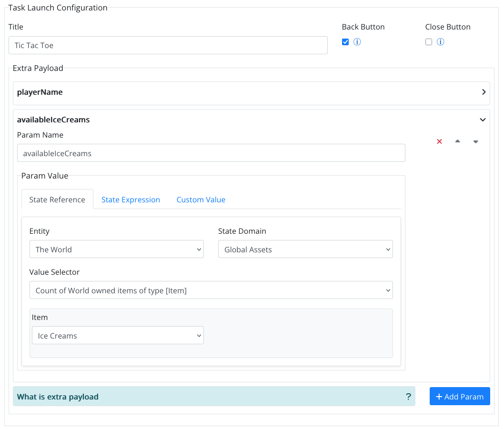Open the Item dropdown showing Ice Creams
Screen dimensions: 504x429
[117, 336]
